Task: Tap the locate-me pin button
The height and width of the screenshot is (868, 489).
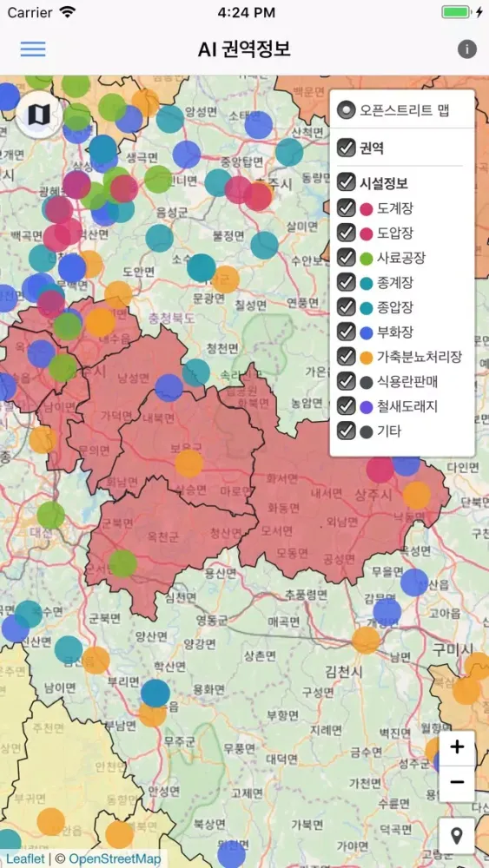Action: 457,835
